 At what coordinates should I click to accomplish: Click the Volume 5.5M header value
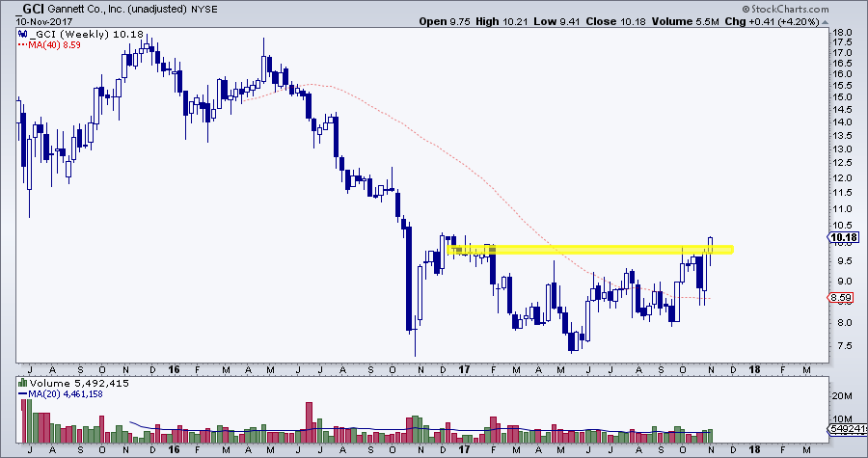point(685,21)
